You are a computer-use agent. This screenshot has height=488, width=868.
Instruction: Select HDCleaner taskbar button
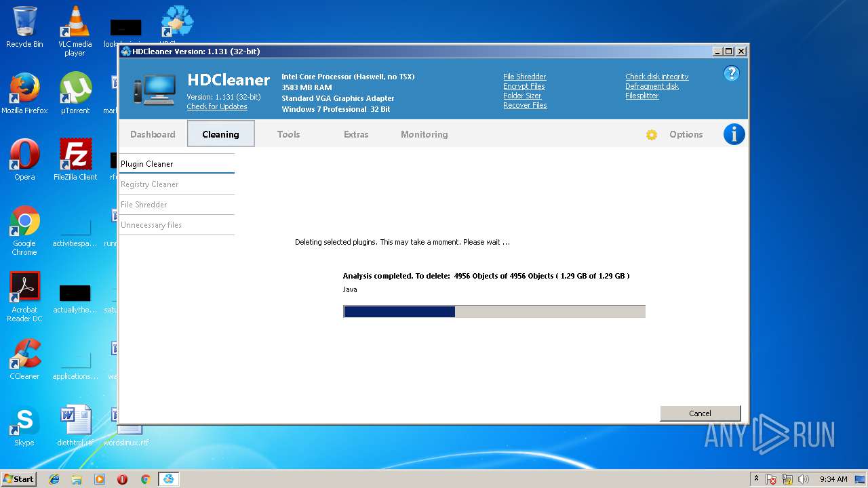pos(168,479)
